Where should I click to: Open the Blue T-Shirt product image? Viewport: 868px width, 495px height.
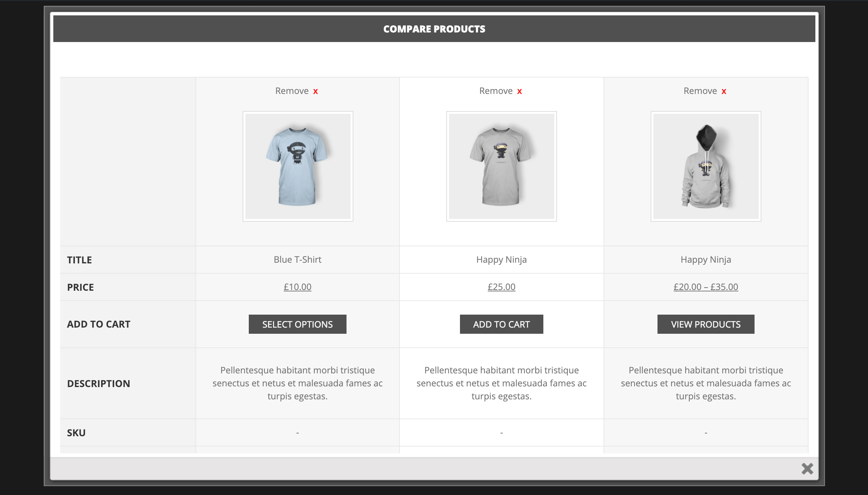pos(298,166)
